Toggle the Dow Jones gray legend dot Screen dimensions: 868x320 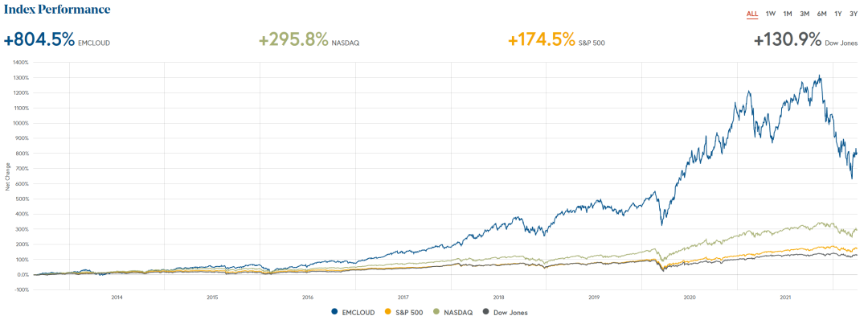click(486, 313)
